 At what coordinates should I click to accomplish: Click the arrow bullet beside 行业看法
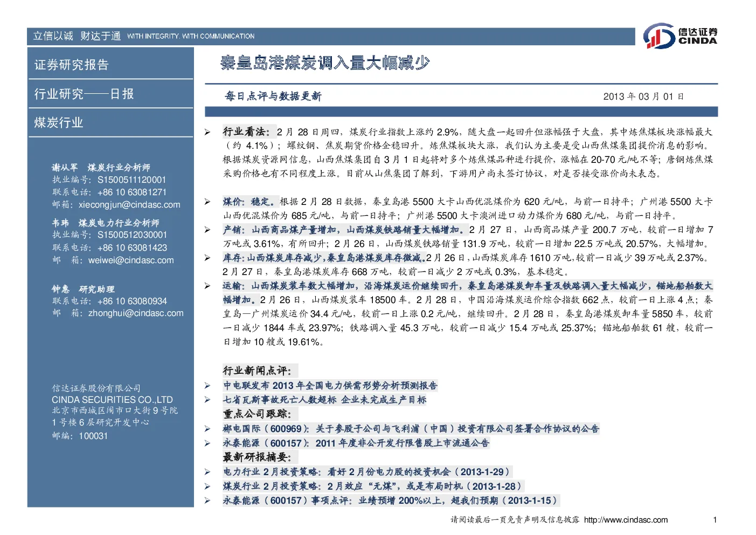point(207,132)
